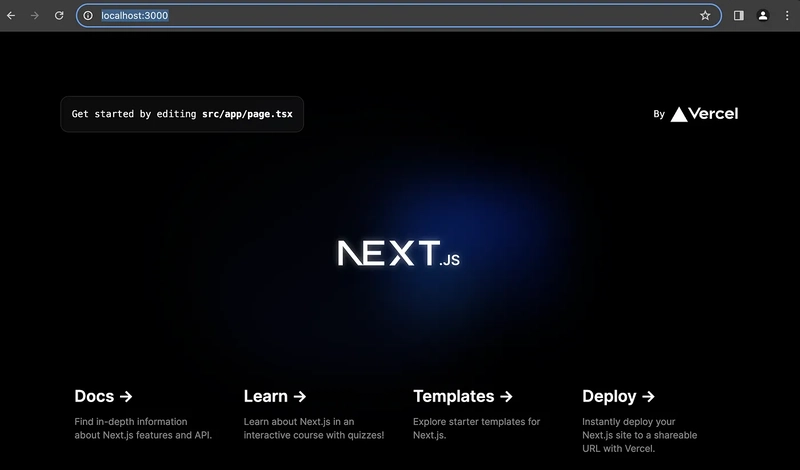Open the By Vercel logo link

pyautogui.click(x=695, y=114)
